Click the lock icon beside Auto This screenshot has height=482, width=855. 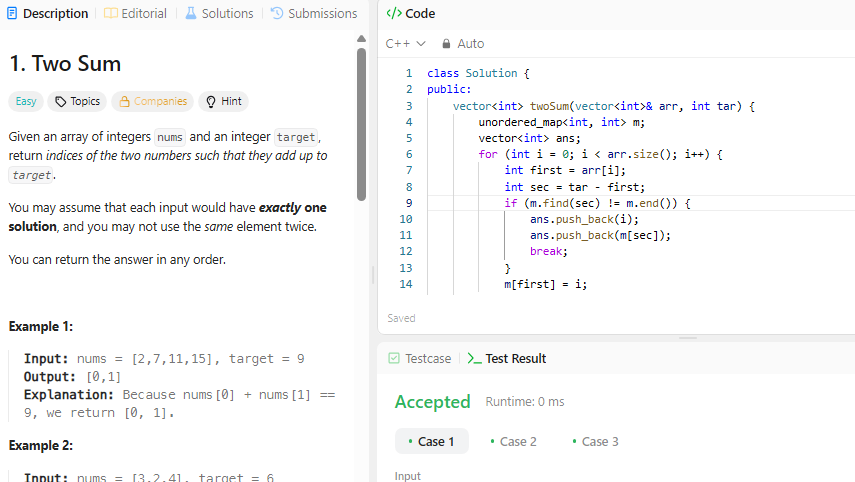pos(446,44)
